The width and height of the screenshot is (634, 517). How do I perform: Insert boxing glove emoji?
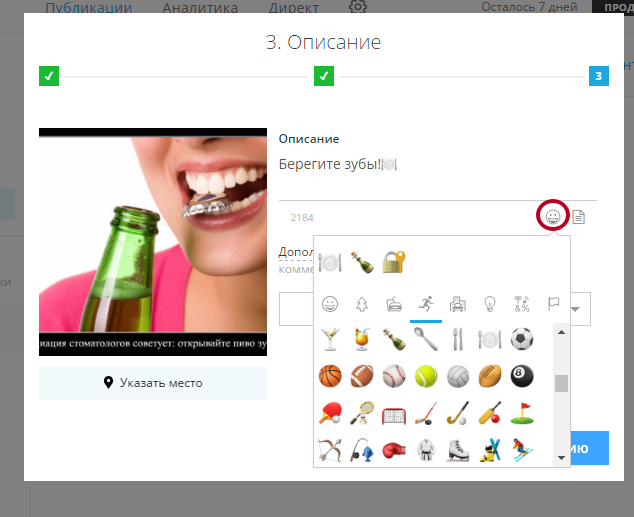(394, 450)
